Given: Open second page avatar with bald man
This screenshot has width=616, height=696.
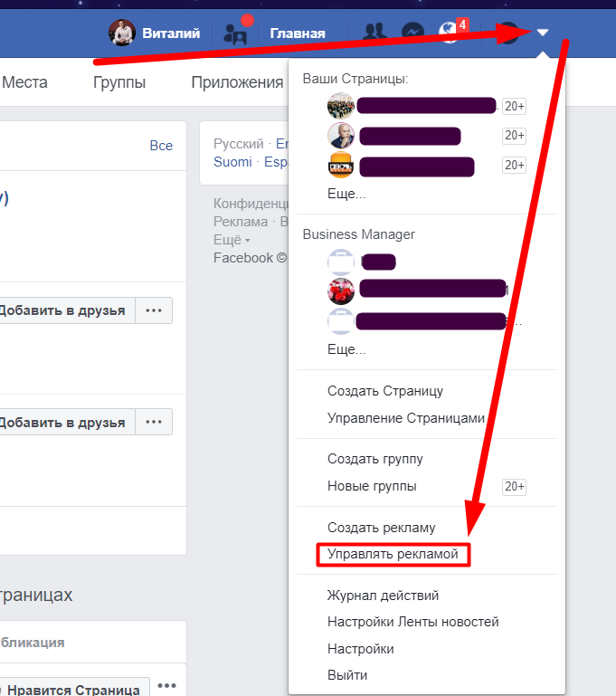Looking at the screenshot, I should 341,136.
